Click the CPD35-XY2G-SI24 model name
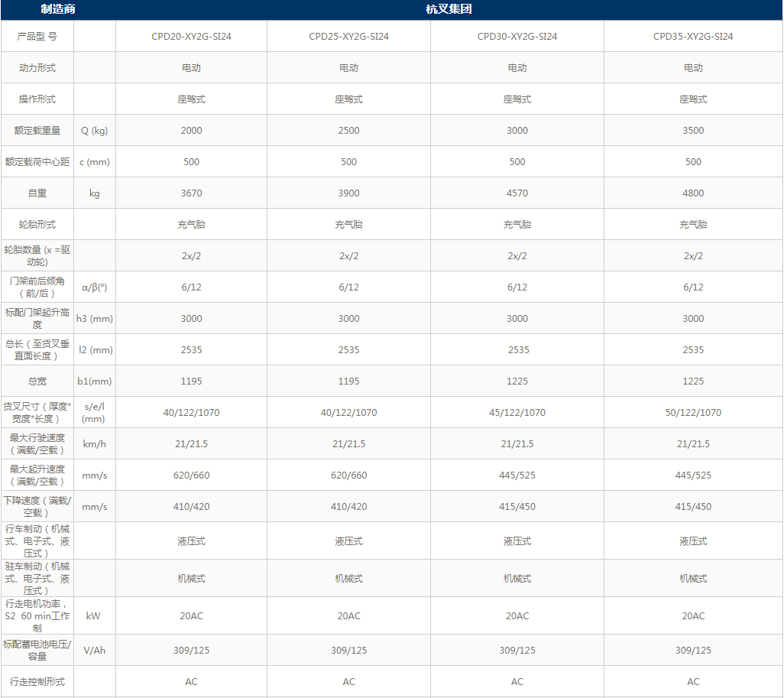The height and width of the screenshot is (698, 784). (692, 35)
